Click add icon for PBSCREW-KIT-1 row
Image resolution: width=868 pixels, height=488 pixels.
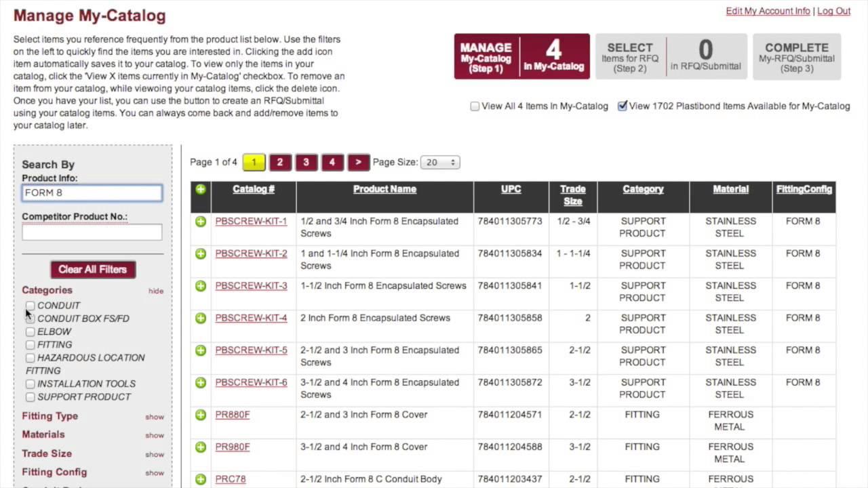click(x=201, y=222)
